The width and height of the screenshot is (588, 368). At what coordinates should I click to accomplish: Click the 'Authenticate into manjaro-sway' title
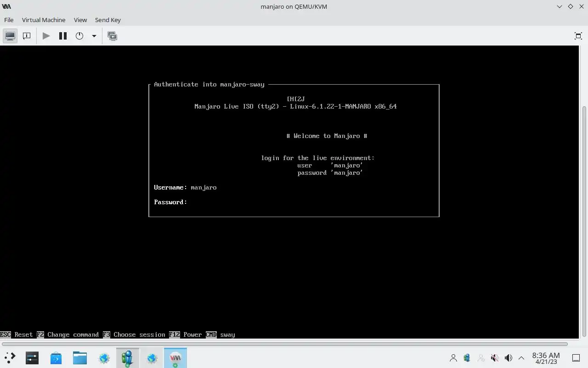(209, 84)
